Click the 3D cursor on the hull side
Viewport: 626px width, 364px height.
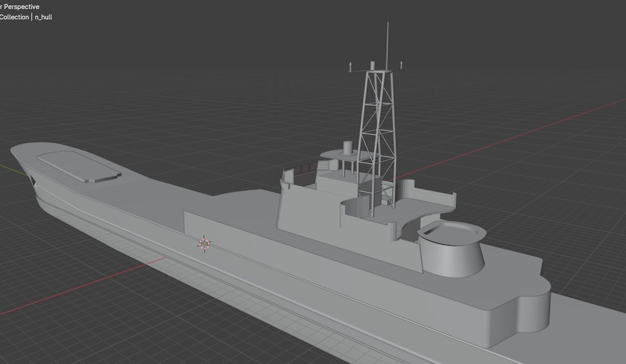pos(205,243)
